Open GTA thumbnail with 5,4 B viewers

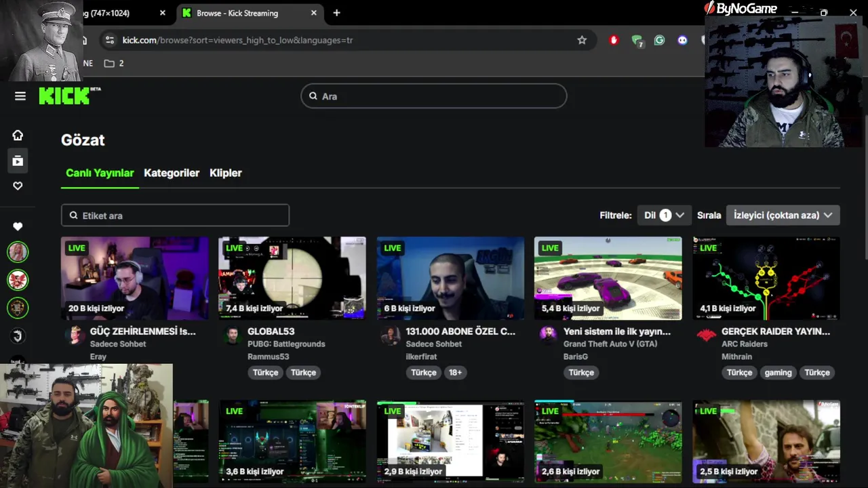coord(608,278)
